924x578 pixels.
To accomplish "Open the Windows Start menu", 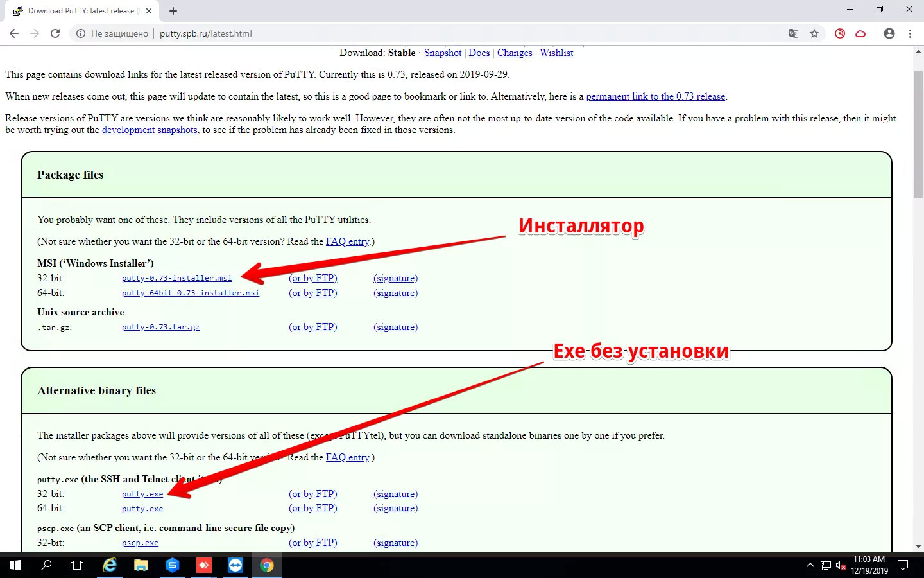I will click(x=15, y=565).
